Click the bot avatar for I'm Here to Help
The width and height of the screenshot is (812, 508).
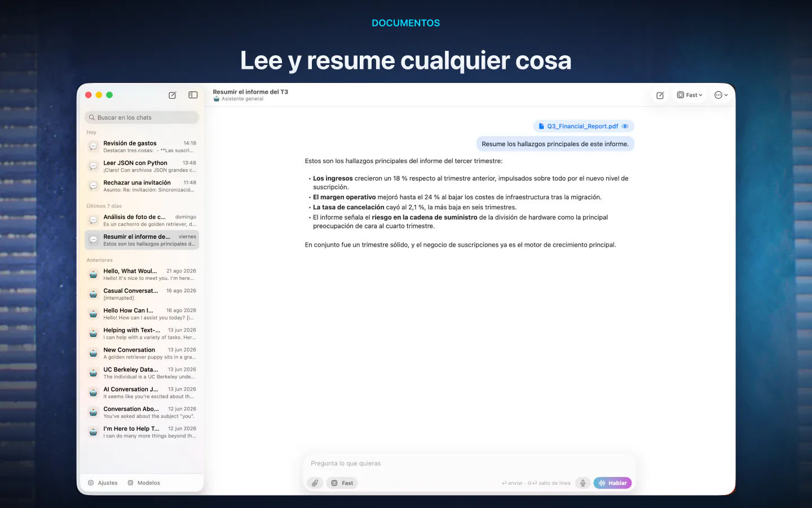click(94, 432)
